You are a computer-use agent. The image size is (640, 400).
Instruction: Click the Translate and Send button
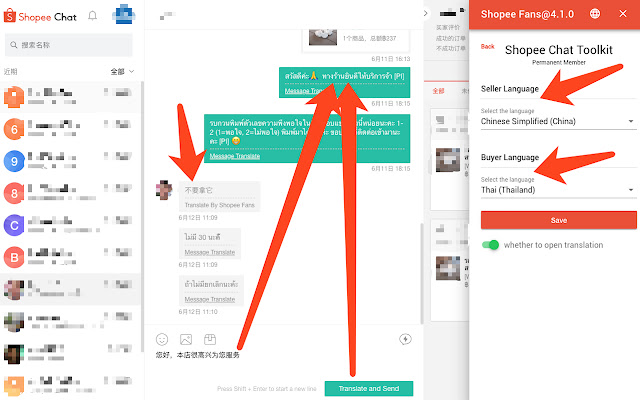point(369,389)
